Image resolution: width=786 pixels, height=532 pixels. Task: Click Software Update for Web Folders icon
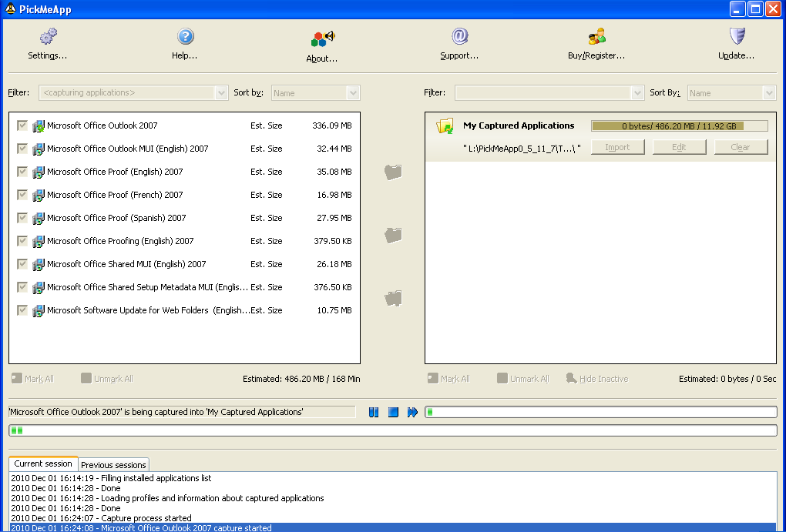click(39, 310)
